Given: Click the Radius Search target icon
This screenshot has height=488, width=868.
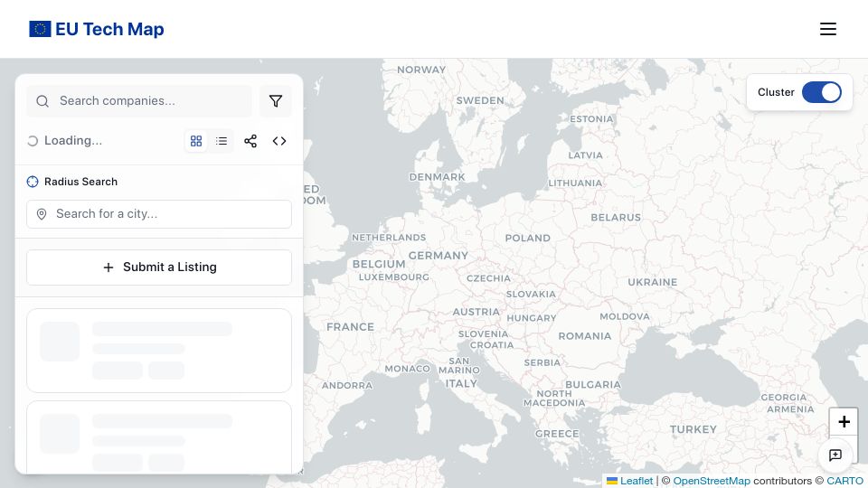Looking at the screenshot, I should point(33,182).
